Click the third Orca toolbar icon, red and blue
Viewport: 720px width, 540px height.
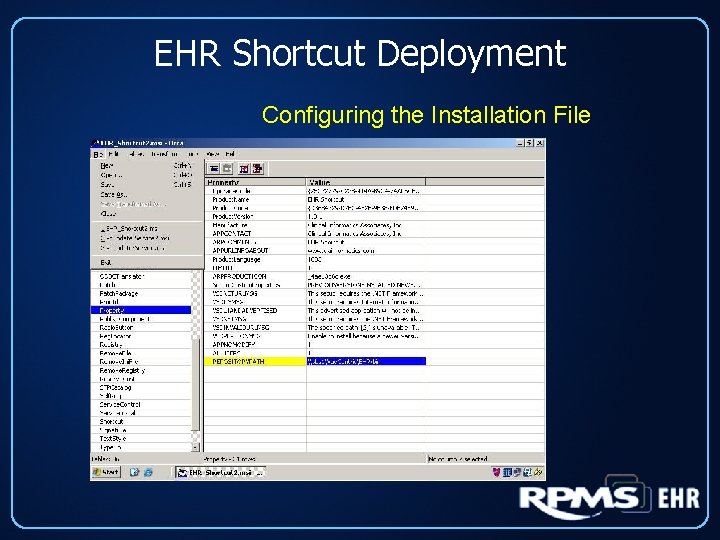click(x=244, y=169)
